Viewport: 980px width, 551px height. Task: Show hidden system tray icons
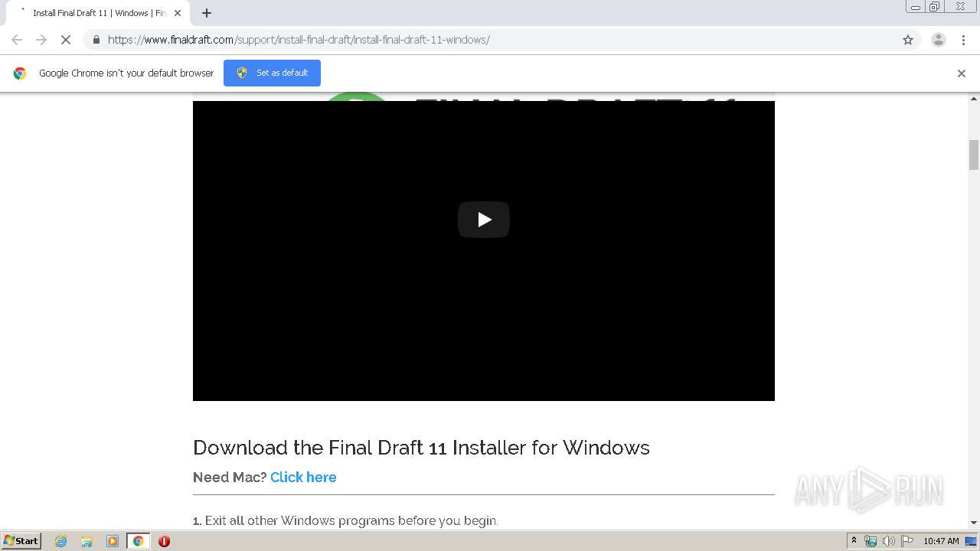click(x=854, y=541)
